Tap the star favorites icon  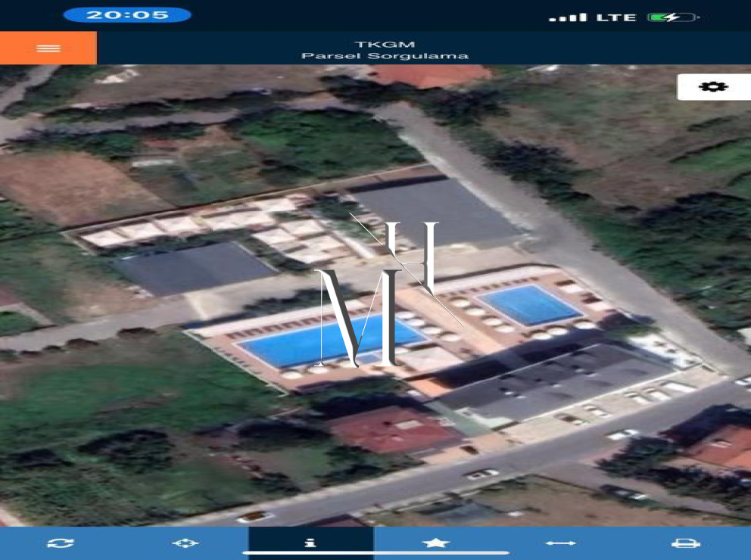click(435, 543)
